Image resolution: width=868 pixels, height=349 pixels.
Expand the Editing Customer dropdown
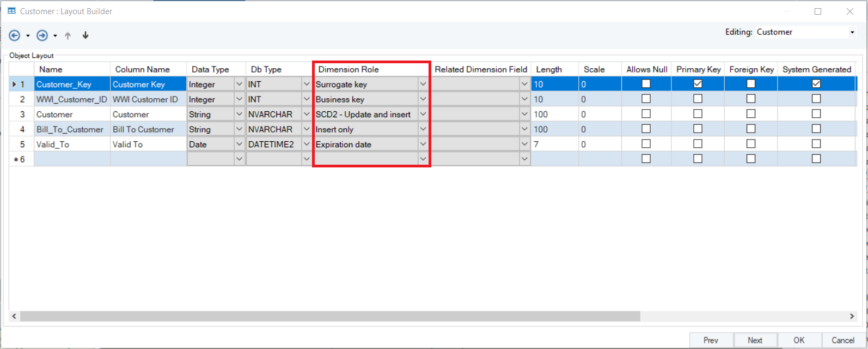(852, 32)
